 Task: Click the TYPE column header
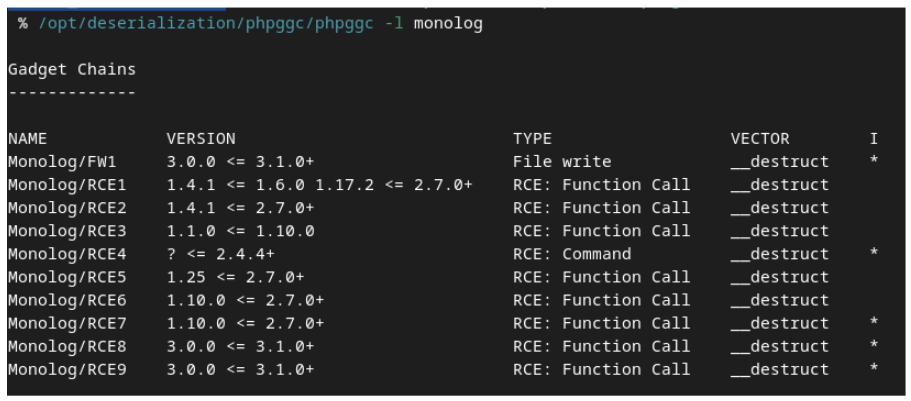coord(532,139)
